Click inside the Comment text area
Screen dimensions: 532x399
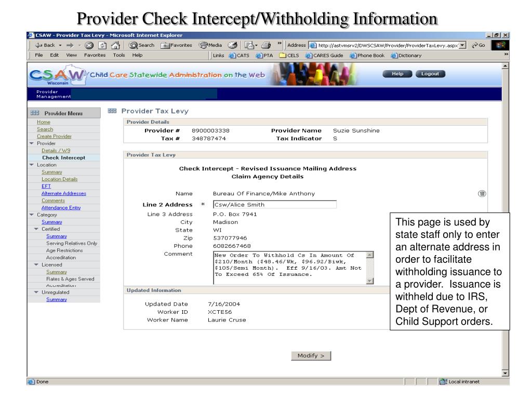point(290,268)
